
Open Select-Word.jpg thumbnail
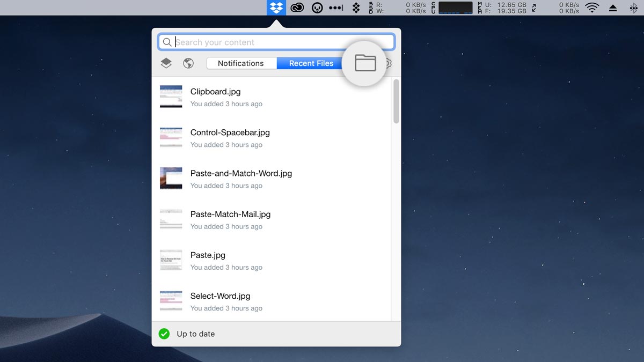171,300
